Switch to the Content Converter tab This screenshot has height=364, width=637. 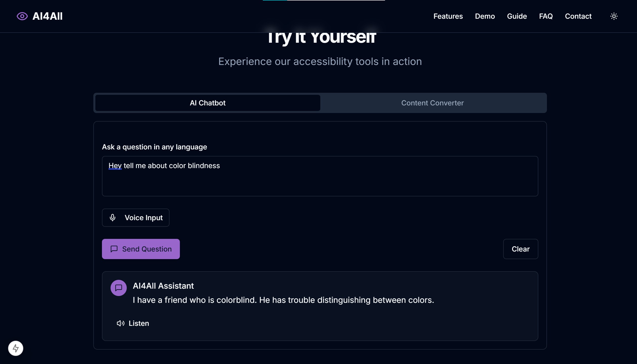[432, 103]
